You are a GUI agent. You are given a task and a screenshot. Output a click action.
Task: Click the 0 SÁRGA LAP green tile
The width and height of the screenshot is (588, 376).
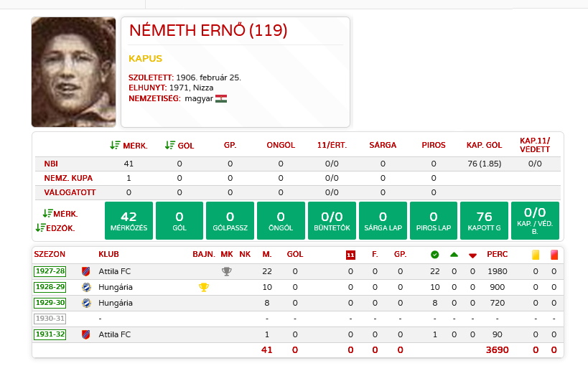383,221
